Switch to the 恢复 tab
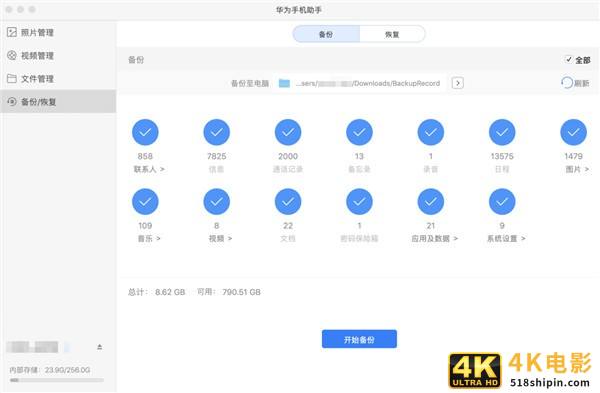 point(392,34)
